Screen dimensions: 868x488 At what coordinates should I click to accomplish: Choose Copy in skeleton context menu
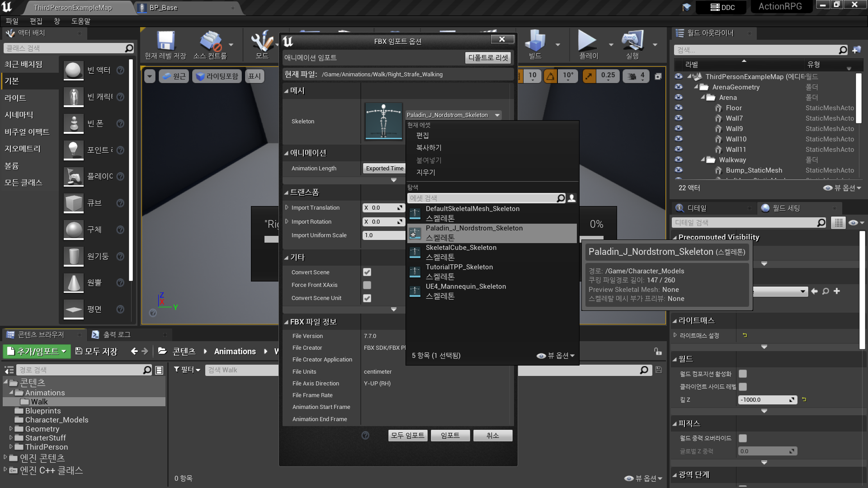pos(429,148)
